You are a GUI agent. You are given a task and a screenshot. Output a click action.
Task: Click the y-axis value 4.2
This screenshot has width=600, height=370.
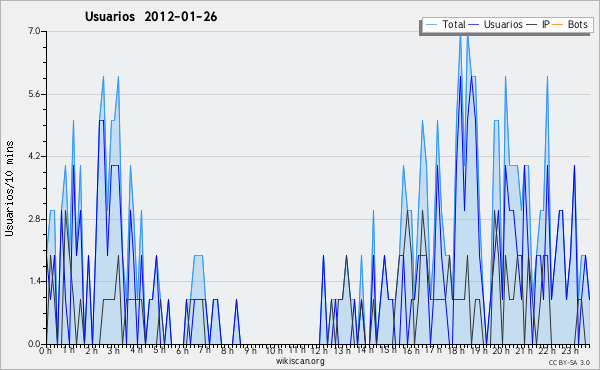[x=34, y=156]
